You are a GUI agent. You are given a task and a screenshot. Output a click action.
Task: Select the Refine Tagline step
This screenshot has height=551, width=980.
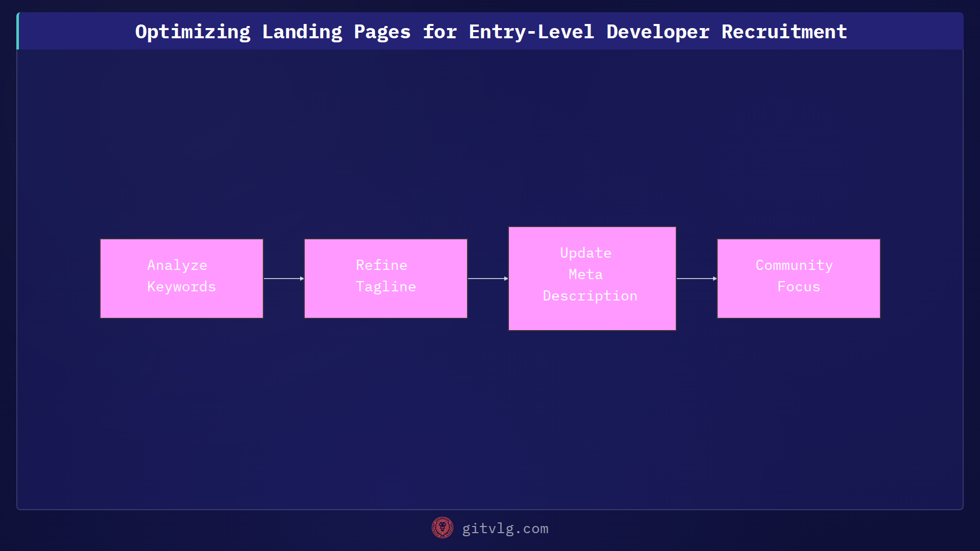tap(386, 279)
